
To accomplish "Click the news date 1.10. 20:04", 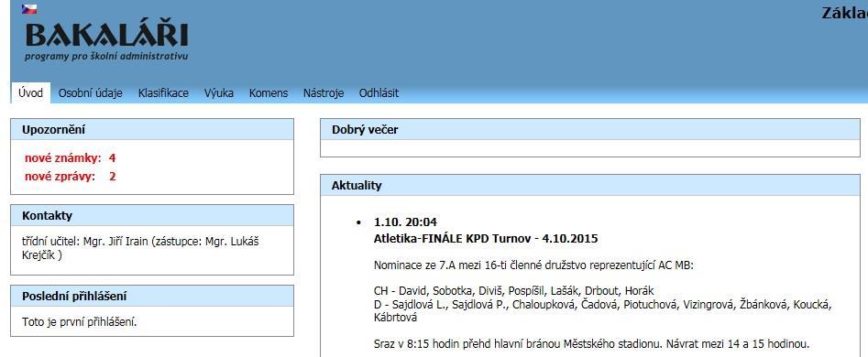I will 405,222.
